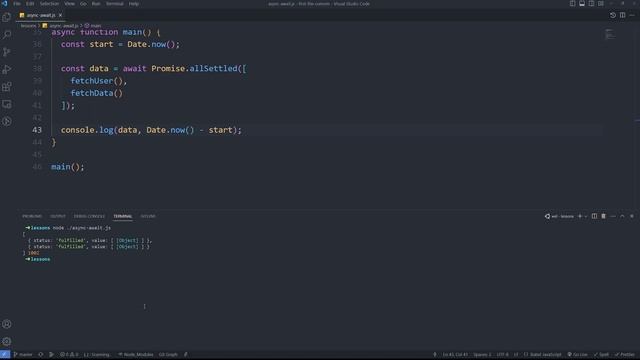Open Customize Layout icon in title bar

(601, 4)
